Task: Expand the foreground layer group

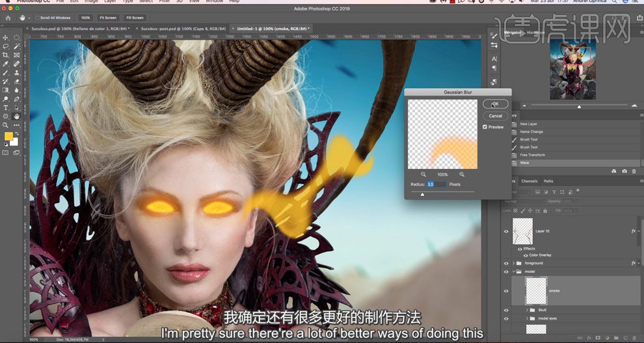Action: [514, 263]
